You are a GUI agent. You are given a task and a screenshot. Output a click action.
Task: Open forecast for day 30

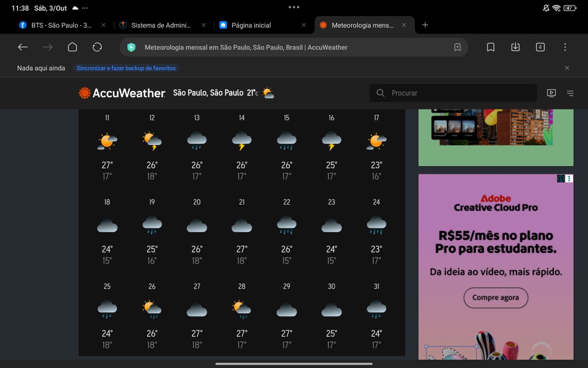332,315
